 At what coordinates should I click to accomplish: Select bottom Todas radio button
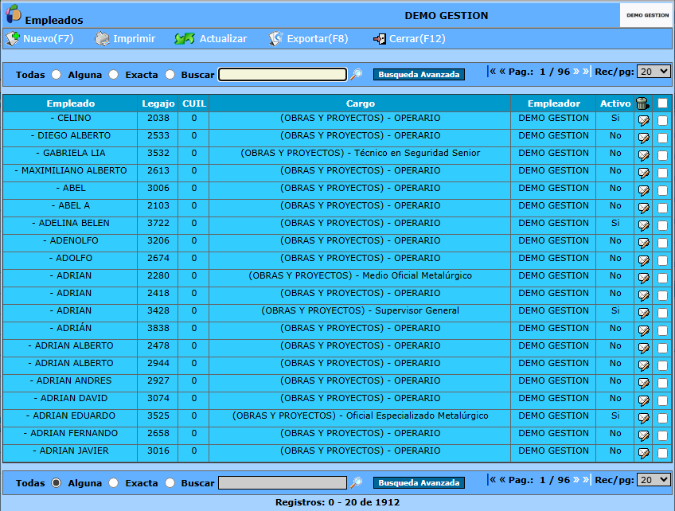coord(56,483)
